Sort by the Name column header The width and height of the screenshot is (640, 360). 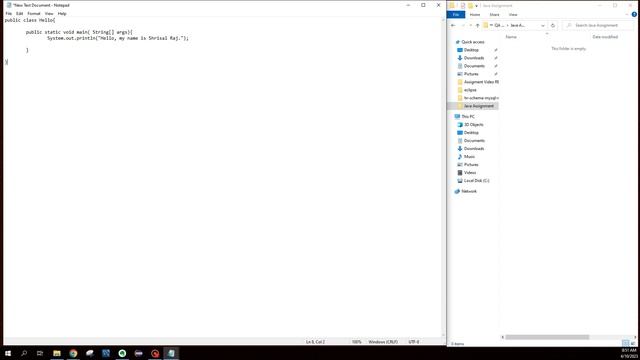click(x=511, y=37)
